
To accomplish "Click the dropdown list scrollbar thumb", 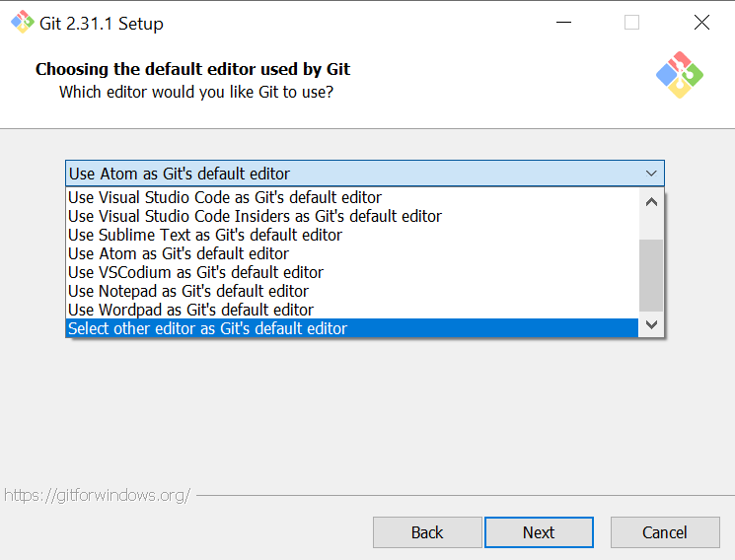I will (x=651, y=275).
